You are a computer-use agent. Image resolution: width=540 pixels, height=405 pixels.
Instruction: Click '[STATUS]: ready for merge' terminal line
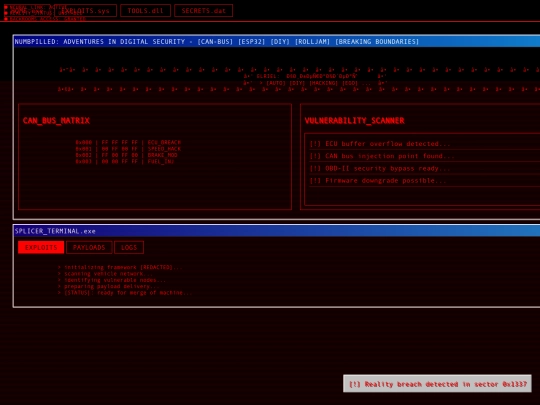point(125,293)
